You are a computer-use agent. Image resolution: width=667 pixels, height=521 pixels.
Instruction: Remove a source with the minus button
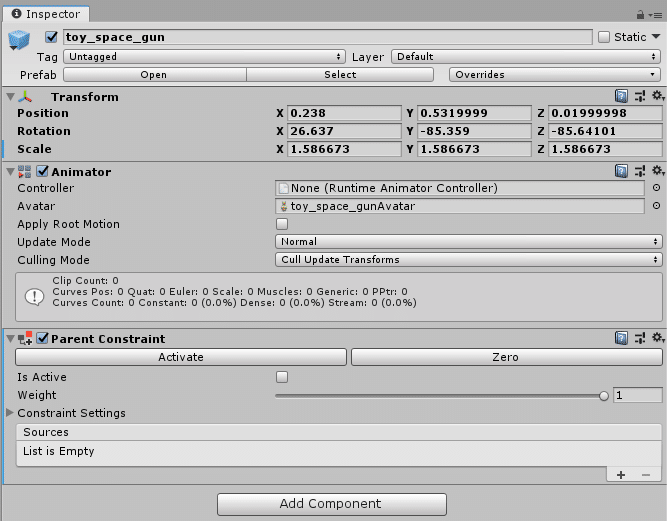(646, 475)
